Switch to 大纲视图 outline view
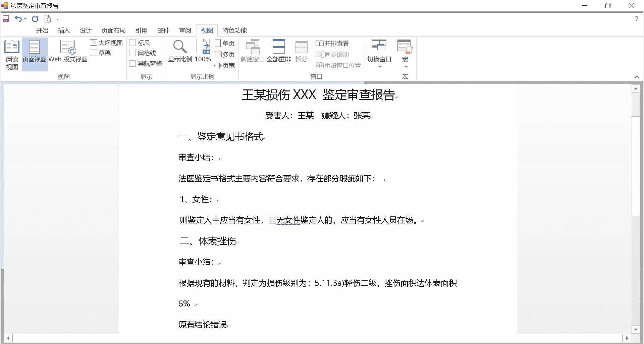 (x=106, y=43)
